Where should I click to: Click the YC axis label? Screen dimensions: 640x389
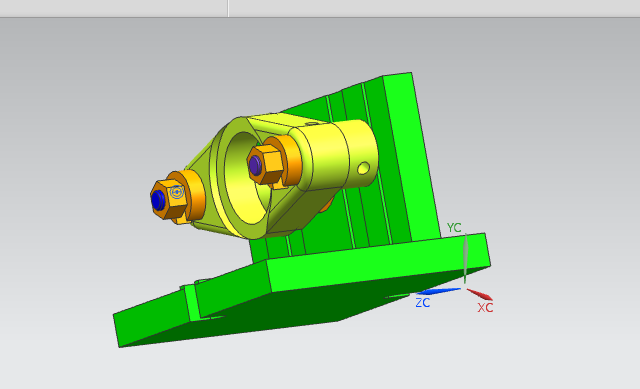(x=454, y=227)
